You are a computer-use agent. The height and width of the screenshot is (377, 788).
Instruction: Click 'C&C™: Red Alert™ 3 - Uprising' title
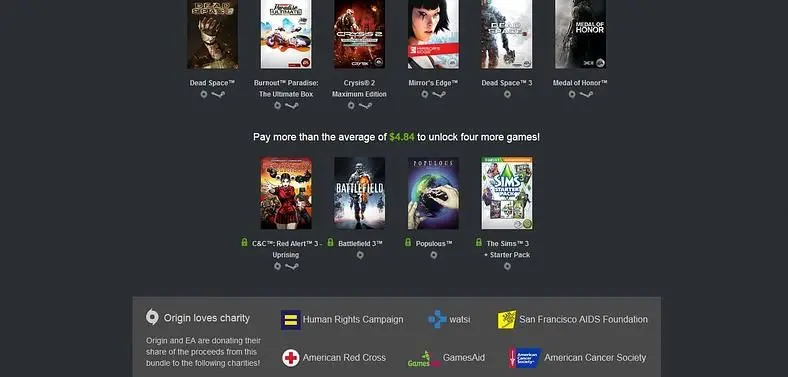coord(286,249)
